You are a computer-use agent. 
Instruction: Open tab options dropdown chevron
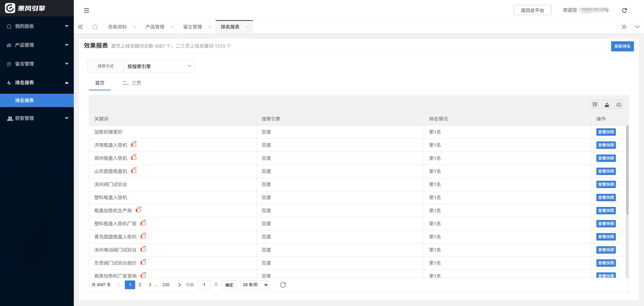[x=637, y=27]
